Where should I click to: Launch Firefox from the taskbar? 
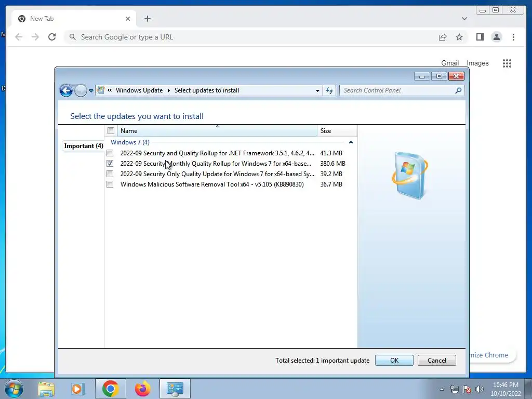(x=142, y=389)
